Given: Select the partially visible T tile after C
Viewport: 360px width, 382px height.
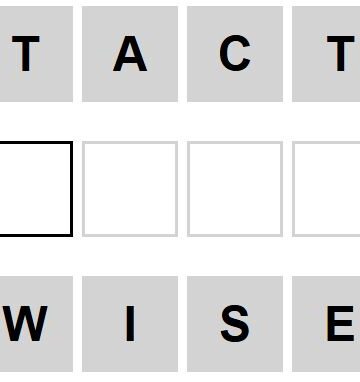Looking at the screenshot, I should 326,54.
